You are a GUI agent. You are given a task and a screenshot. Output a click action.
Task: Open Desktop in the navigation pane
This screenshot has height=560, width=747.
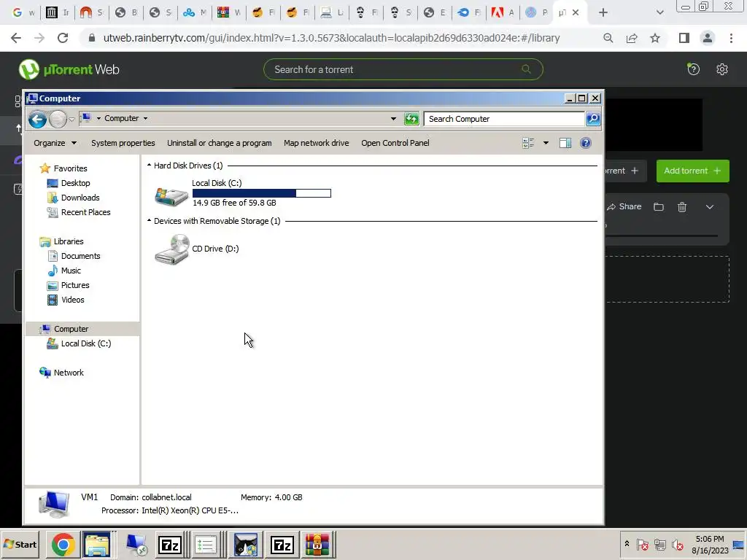75,183
